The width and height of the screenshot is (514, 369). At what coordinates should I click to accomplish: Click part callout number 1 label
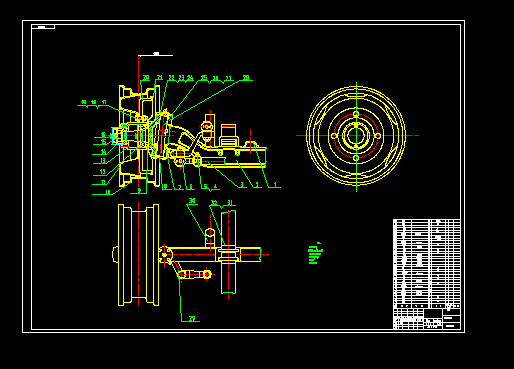click(275, 185)
